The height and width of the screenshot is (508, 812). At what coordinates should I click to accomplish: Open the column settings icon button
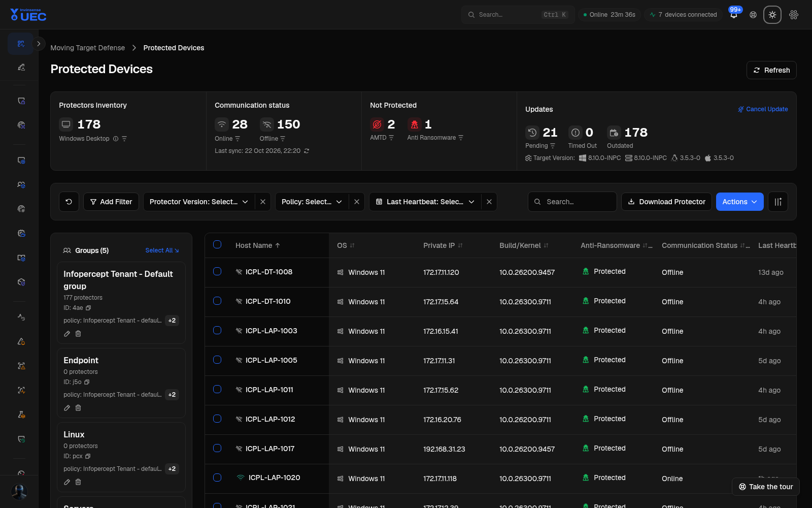click(x=778, y=202)
